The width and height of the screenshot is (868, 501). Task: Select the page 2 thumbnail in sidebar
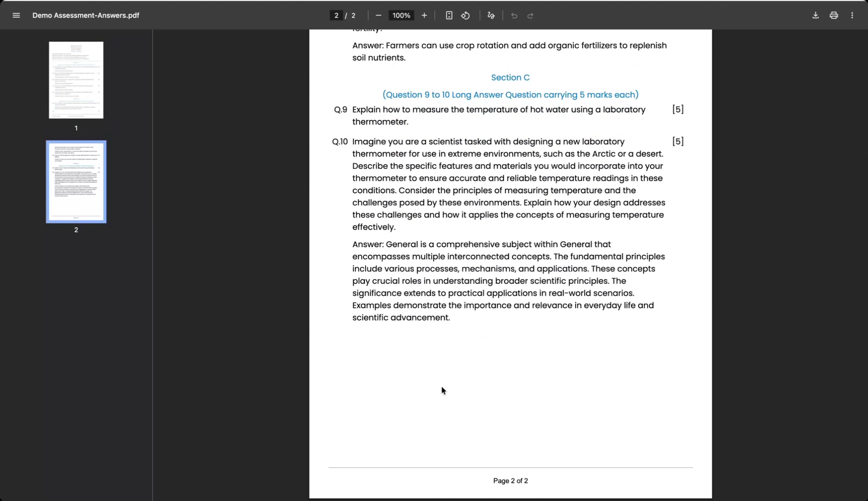click(76, 182)
